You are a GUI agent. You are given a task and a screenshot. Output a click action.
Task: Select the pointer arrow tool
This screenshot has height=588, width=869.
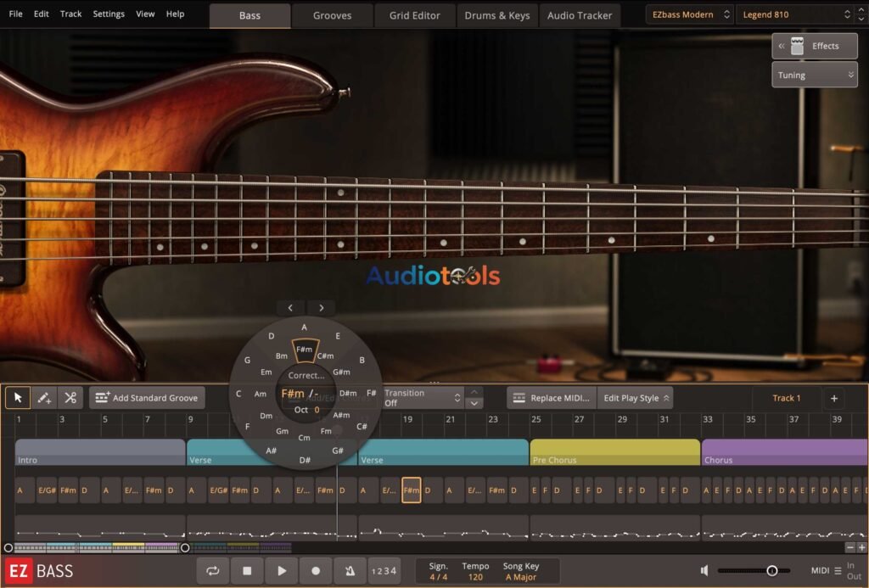click(17, 397)
